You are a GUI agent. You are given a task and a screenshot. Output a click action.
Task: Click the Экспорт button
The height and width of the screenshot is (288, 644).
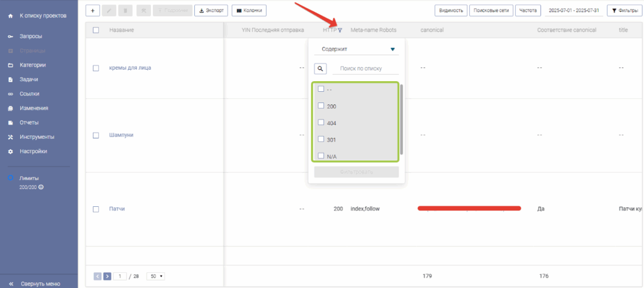point(211,10)
